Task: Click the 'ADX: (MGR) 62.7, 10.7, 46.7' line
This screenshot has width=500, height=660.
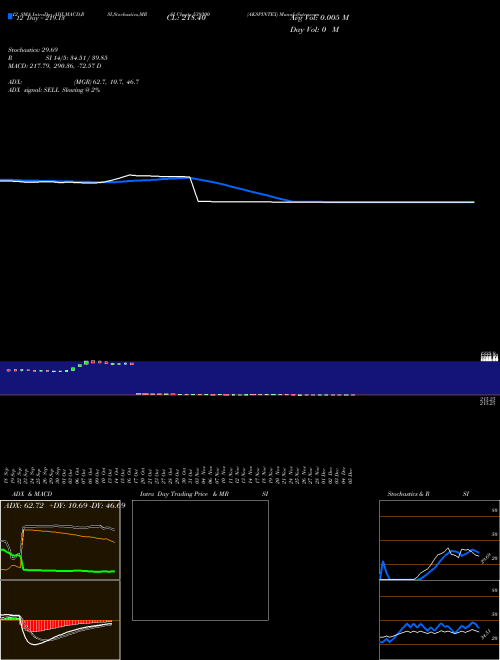Action: [74, 82]
